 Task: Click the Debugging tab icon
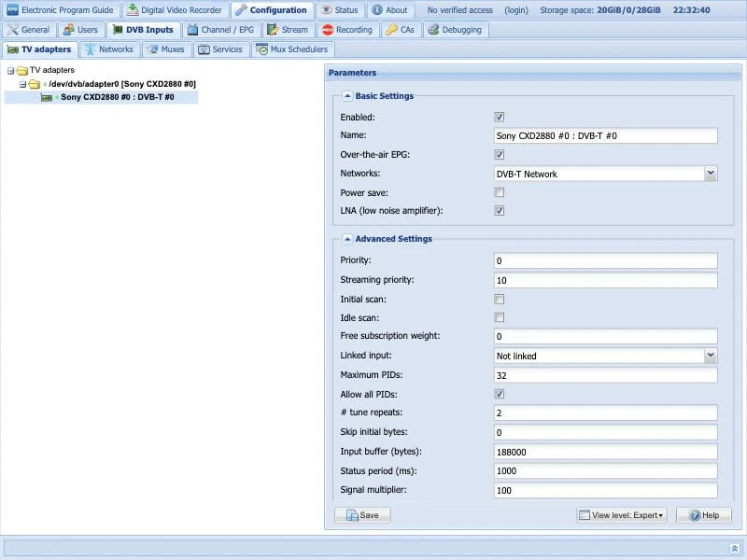(433, 30)
